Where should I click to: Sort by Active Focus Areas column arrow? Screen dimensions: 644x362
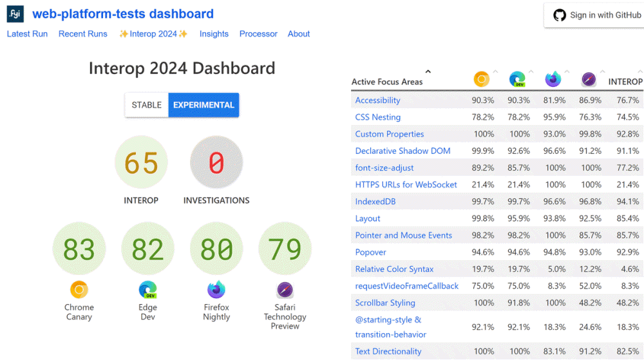pos(428,72)
